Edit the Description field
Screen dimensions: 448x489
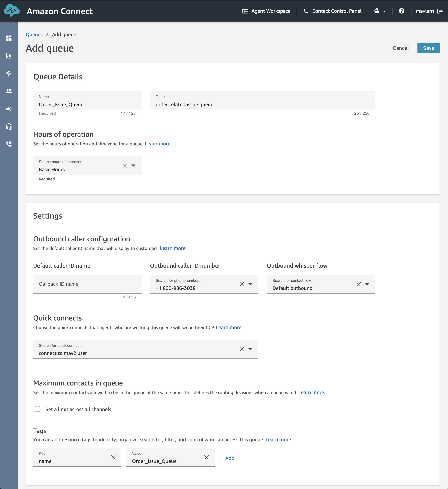[262, 101]
